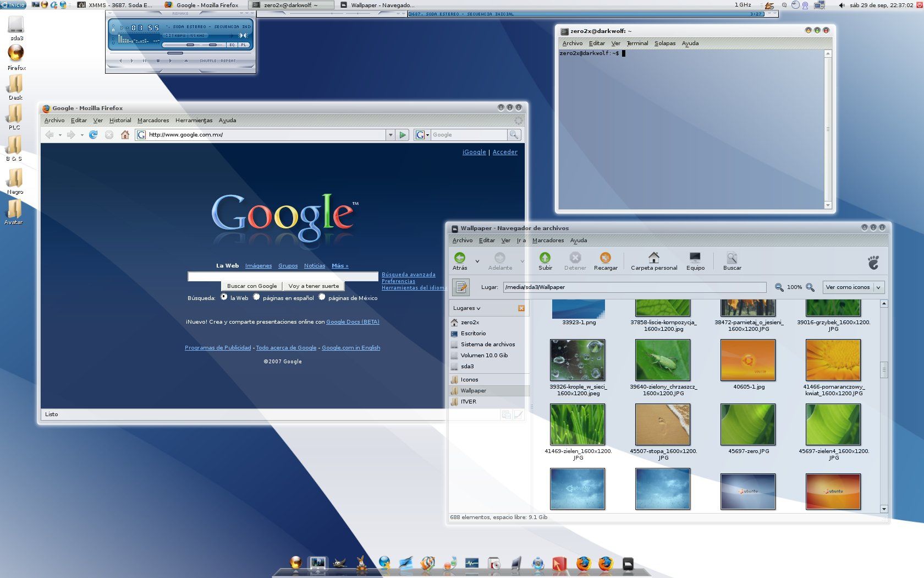The width and height of the screenshot is (924, 578).
Task: Click the Firefox home icon
Action: 125,135
